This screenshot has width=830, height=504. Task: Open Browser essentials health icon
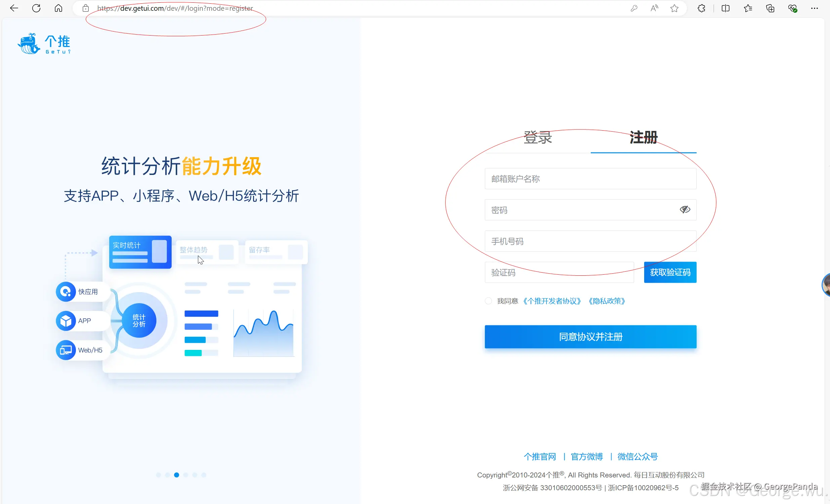[x=793, y=8]
